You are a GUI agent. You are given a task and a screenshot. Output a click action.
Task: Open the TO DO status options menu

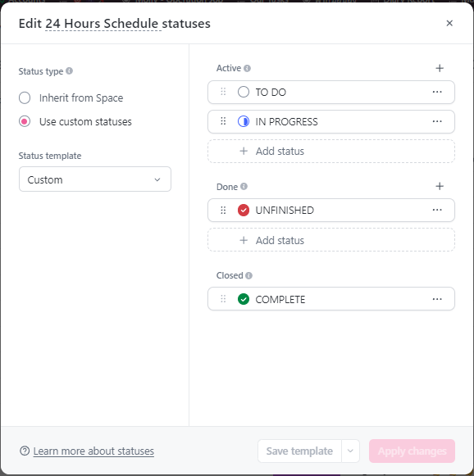point(437,92)
